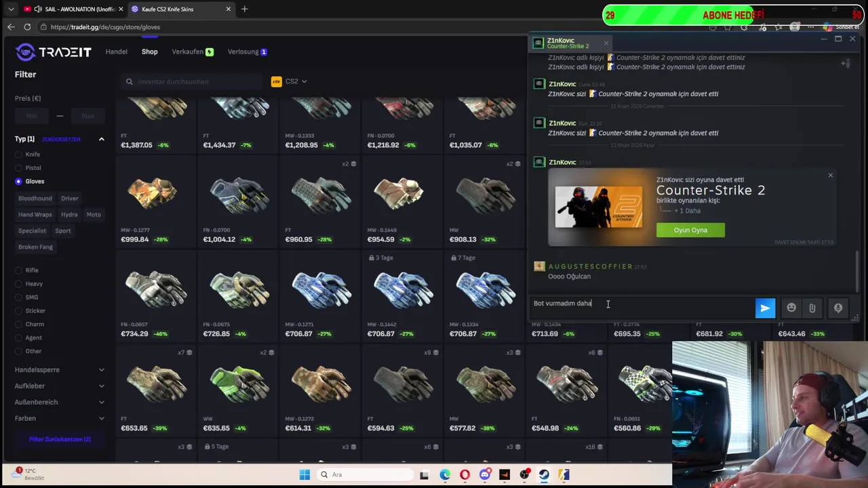Select the SMG type radio button
Viewport: 868px width, 488px height.
18,298
